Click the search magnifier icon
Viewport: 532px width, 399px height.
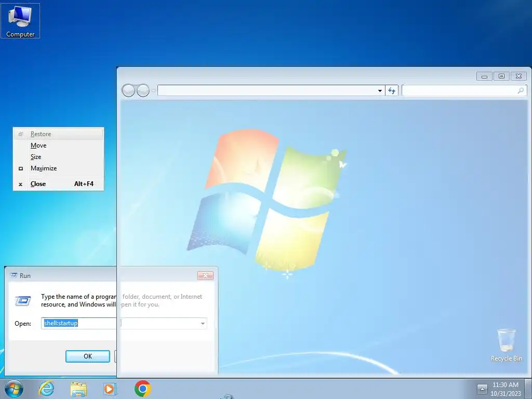(521, 90)
